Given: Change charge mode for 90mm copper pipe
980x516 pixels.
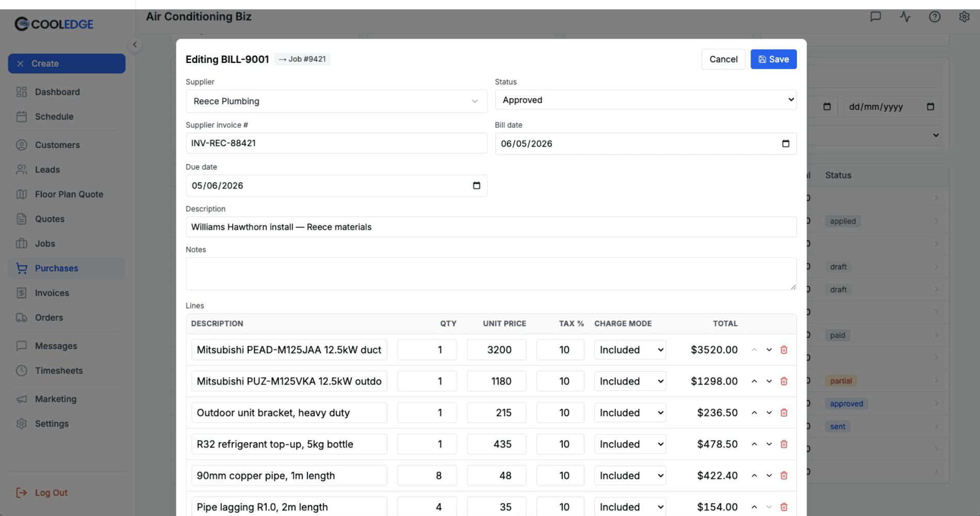Looking at the screenshot, I should pos(630,476).
